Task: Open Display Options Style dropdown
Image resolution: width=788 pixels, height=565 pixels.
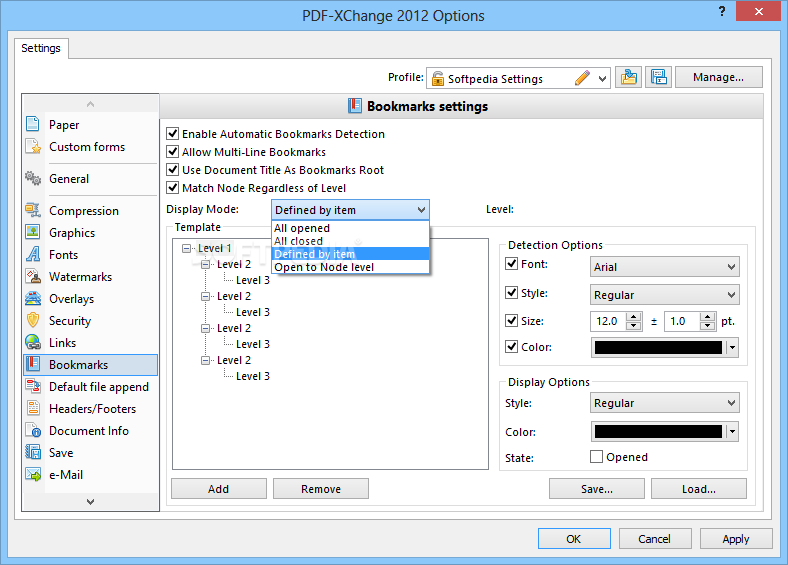Action: tap(731, 403)
